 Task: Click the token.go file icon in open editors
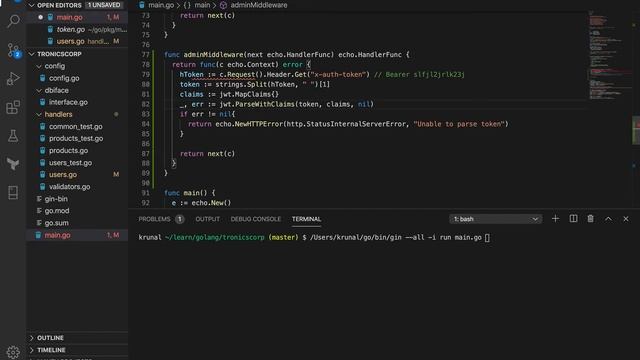[x=50, y=29]
